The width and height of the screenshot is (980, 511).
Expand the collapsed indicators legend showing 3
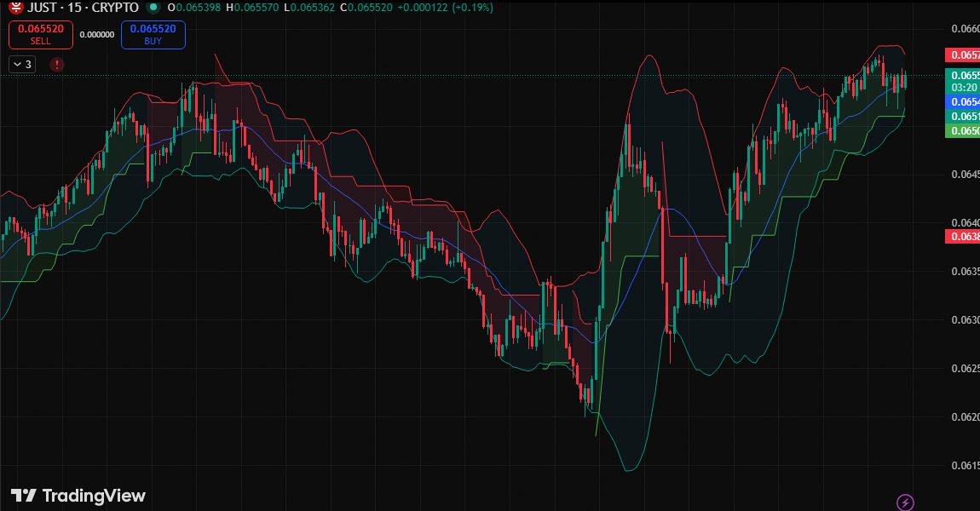22,65
